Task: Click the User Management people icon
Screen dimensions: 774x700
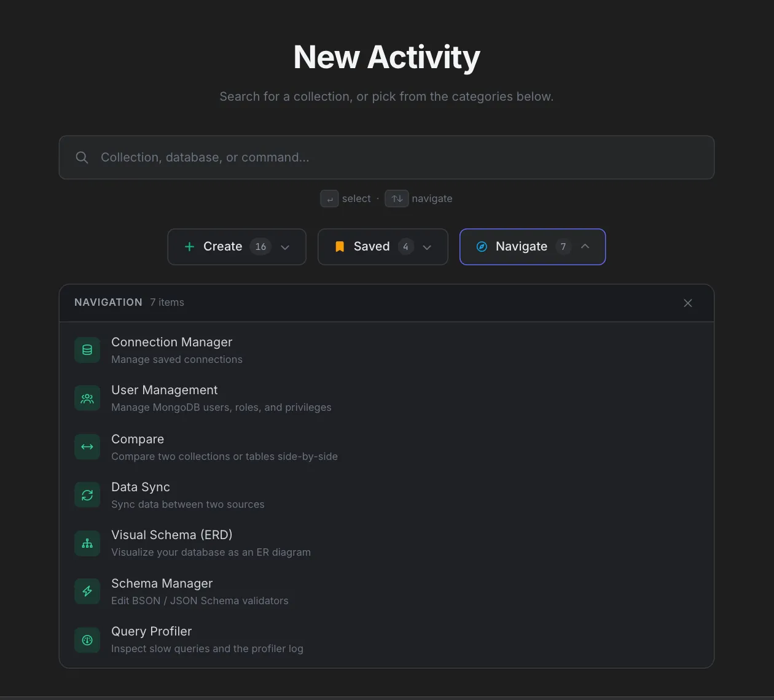Action: 87,398
